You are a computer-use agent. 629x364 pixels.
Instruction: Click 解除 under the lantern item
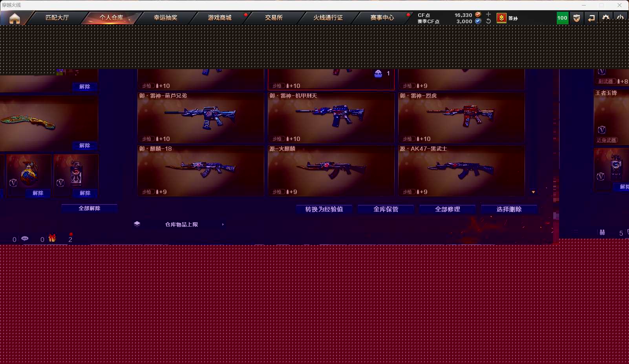tap(85, 193)
